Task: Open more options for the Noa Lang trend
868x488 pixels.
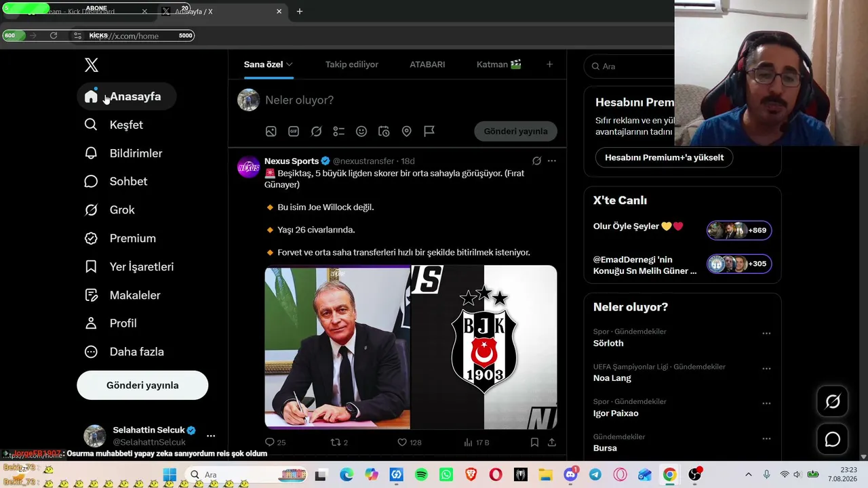Action: pos(766,369)
